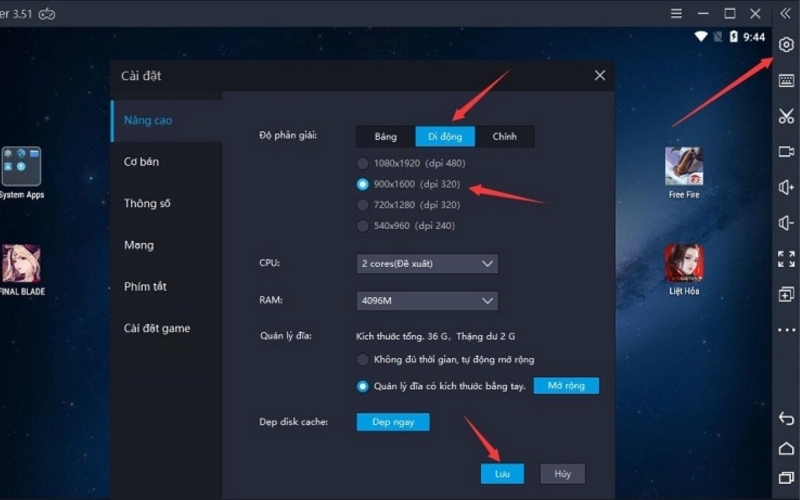Close the Cài đặt dialog with the X
This screenshot has height=500, width=800.
[x=600, y=76]
